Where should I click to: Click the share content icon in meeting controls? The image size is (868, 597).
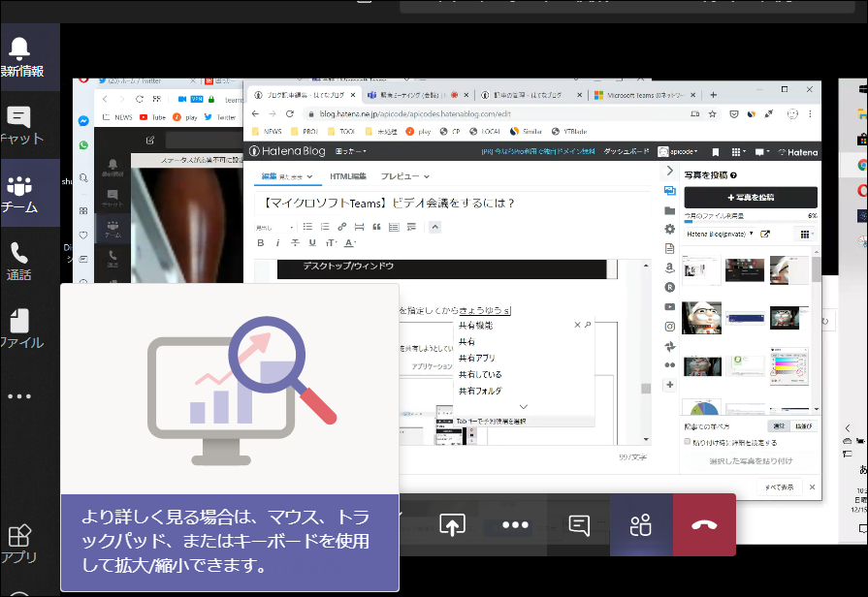click(x=454, y=524)
